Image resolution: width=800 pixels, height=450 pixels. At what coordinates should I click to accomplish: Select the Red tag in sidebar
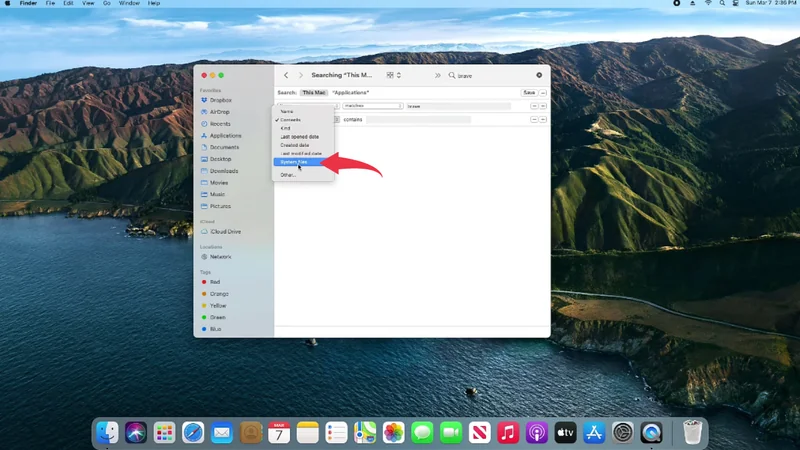point(215,282)
